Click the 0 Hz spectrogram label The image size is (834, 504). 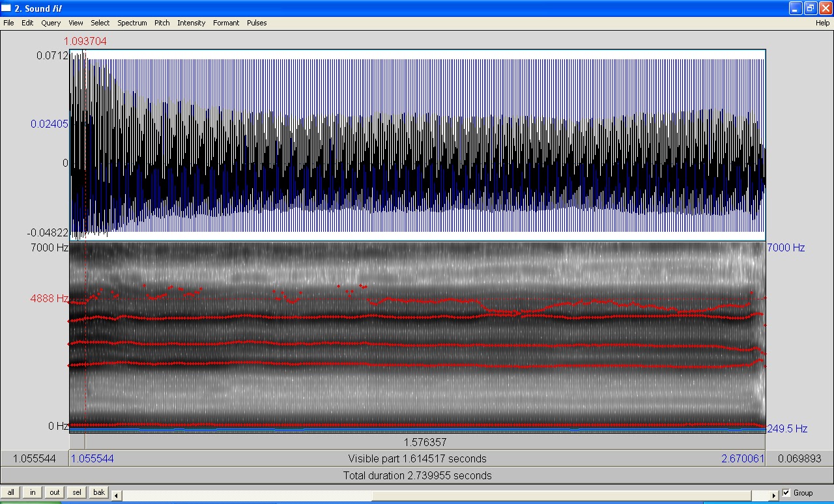(x=59, y=426)
